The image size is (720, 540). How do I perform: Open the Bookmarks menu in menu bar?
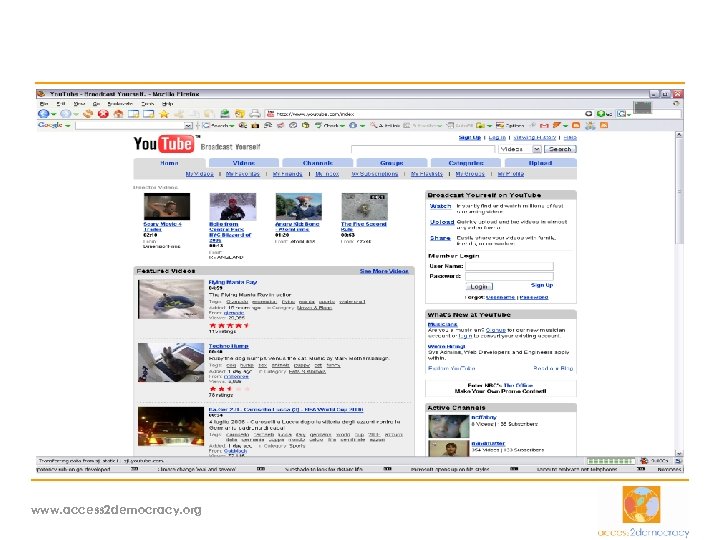tap(120, 104)
